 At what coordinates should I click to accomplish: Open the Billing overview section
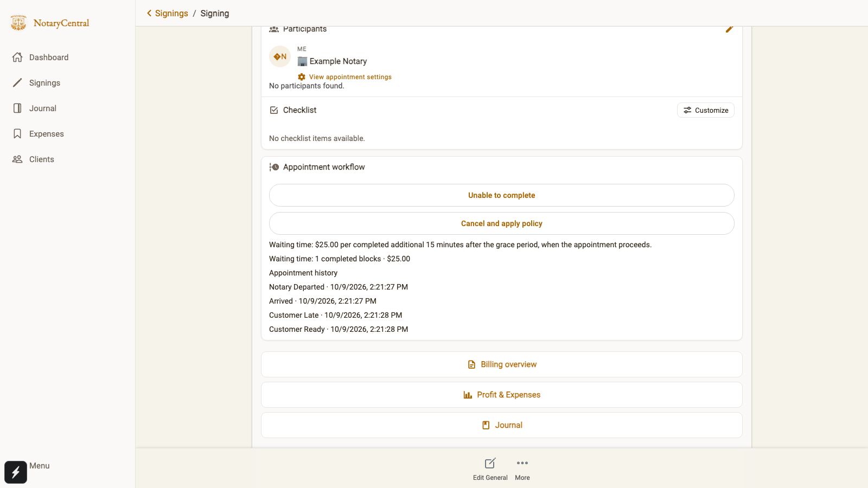pos(502,364)
